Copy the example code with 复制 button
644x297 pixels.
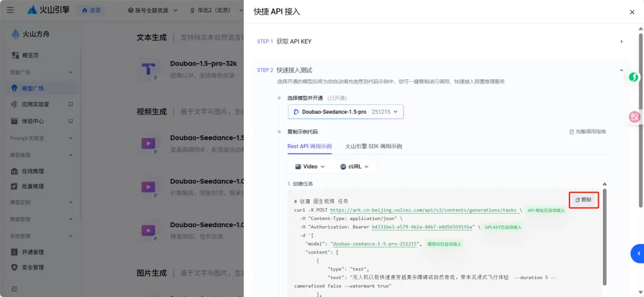(x=584, y=200)
